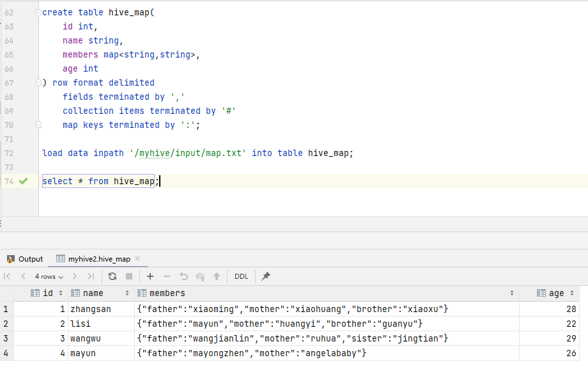Viewport: 588px width, 369px height.
Task: Select age cell with value 26
Action: (550, 353)
